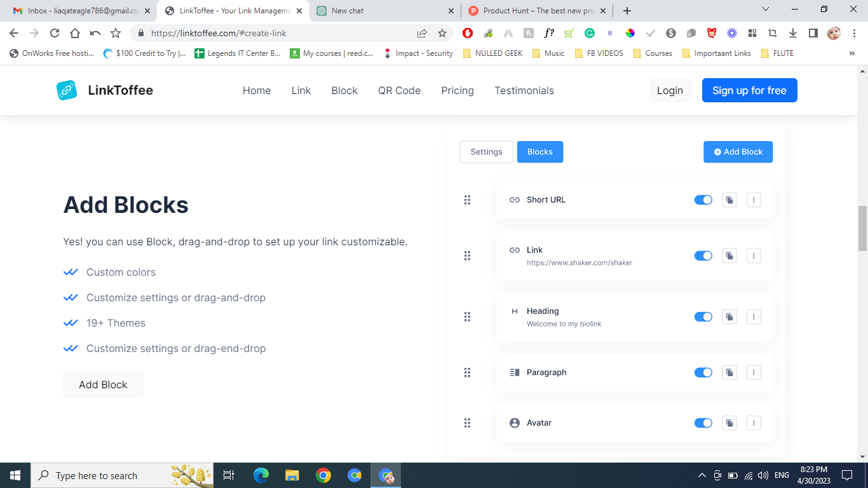Switch to Product Hunt browser tab
The image size is (868, 488).
pos(538,11)
